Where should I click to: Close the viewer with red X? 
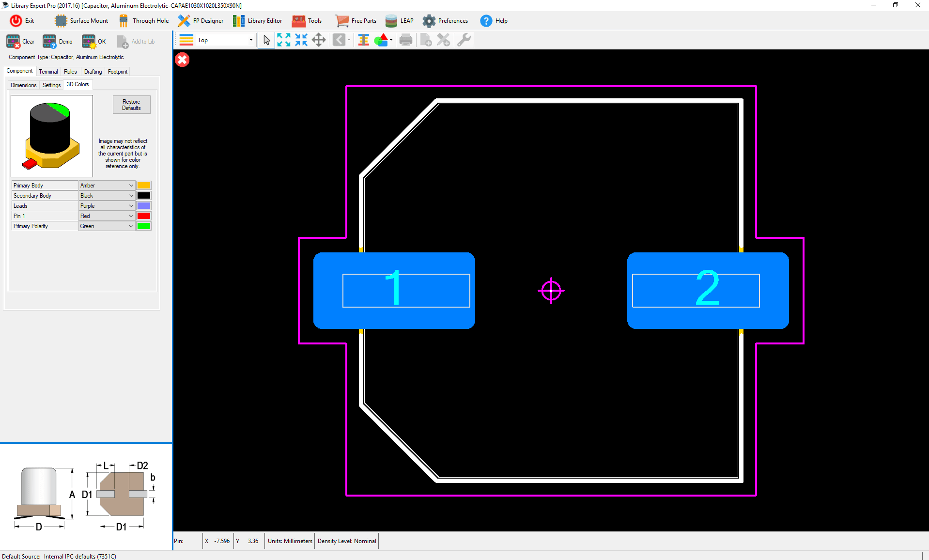coord(182,60)
